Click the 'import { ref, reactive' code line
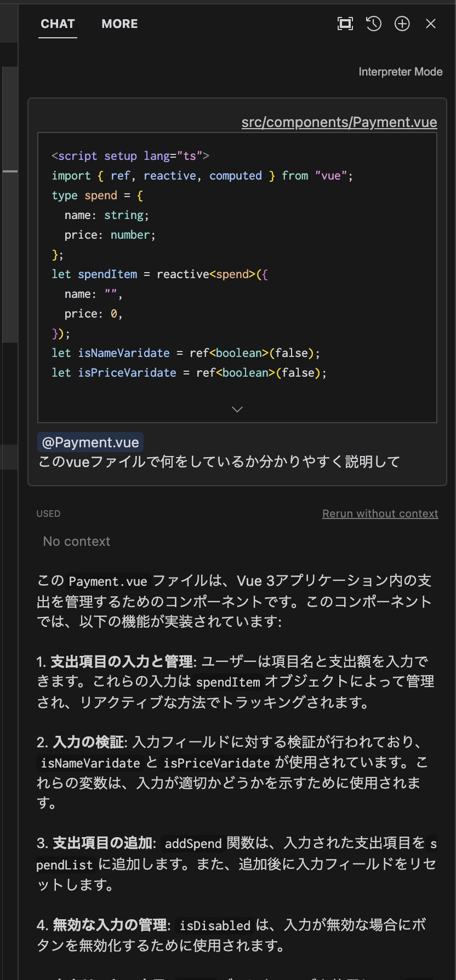Image resolution: width=456 pixels, height=980 pixels. click(202, 176)
